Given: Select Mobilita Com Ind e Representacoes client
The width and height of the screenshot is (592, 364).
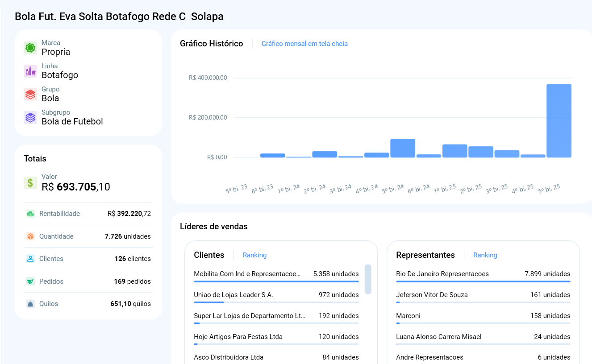Looking at the screenshot, I should 247,274.
